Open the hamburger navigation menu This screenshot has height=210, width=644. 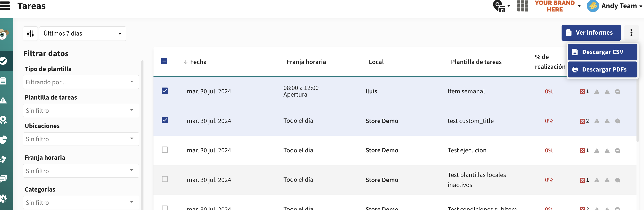pyautogui.click(x=5, y=6)
